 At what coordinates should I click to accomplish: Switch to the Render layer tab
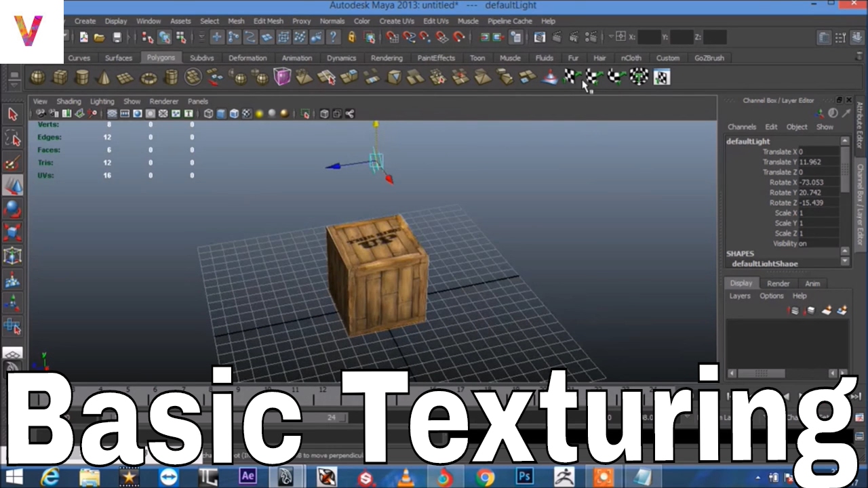[778, 283]
